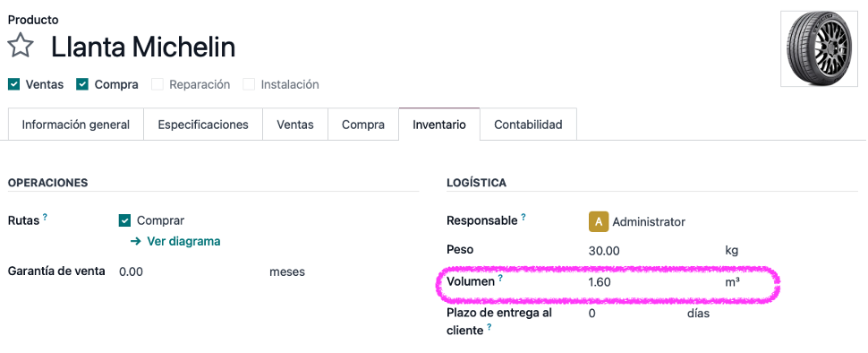Image resolution: width=868 pixels, height=353 pixels.
Task: Enable the Instalación checkbox
Action: (x=249, y=84)
